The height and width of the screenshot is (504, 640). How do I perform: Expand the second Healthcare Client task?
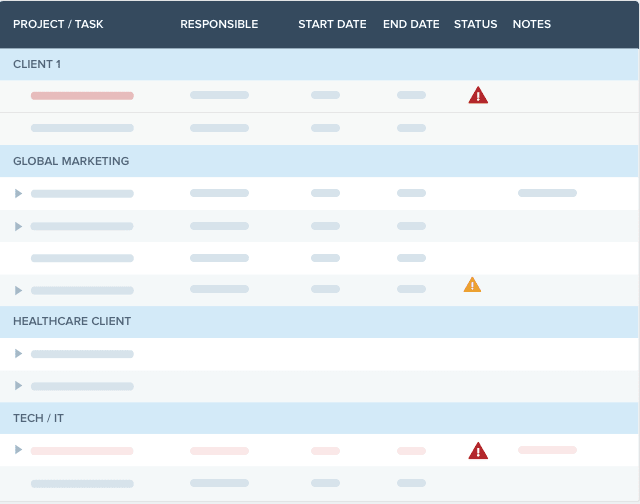(x=19, y=386)
